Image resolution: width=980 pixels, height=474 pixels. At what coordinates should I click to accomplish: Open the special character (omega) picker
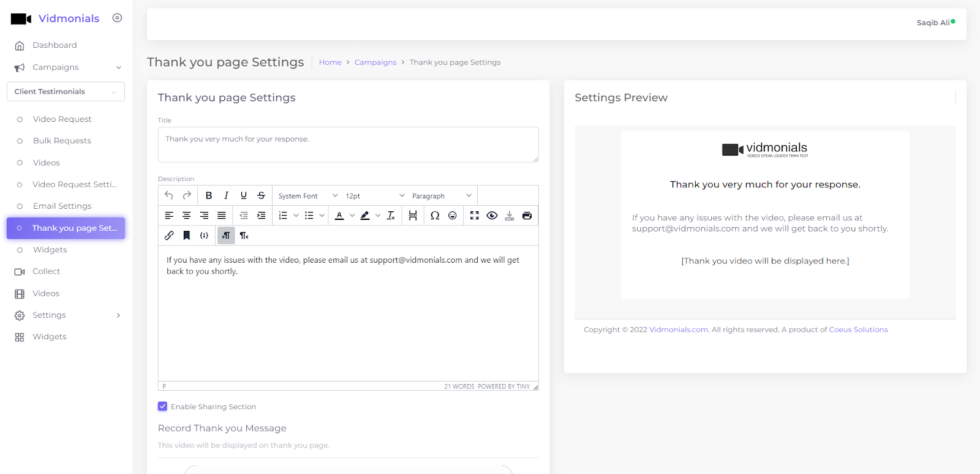tap(435, 216)
